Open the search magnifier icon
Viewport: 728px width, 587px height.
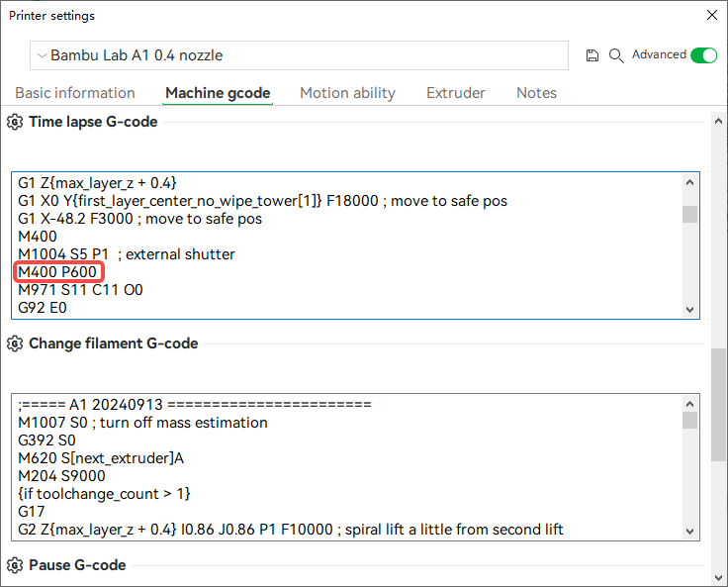[616, 55]
